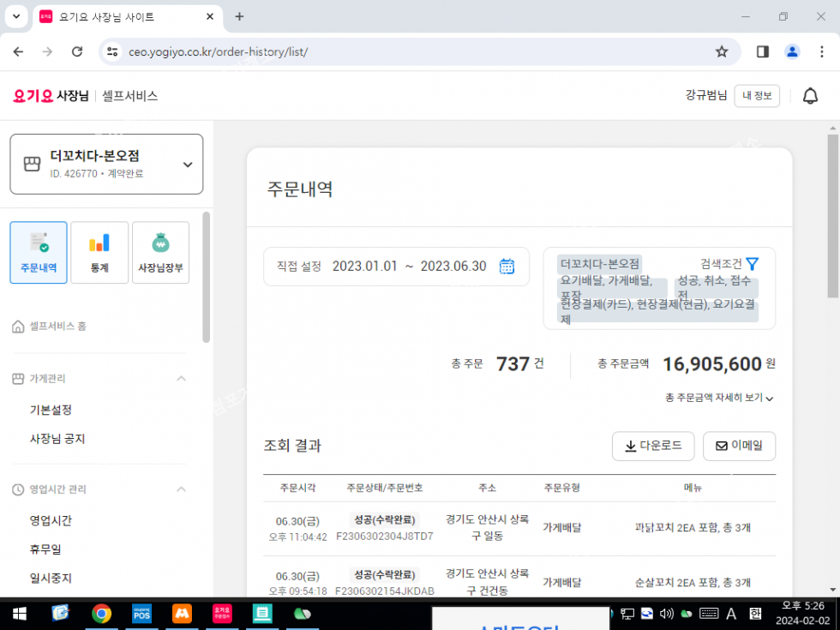Image resolution: width=840 pixels, height=630 pixels.
Task: Click order number F2306302304J8TD7
Action: pos(385,537)
